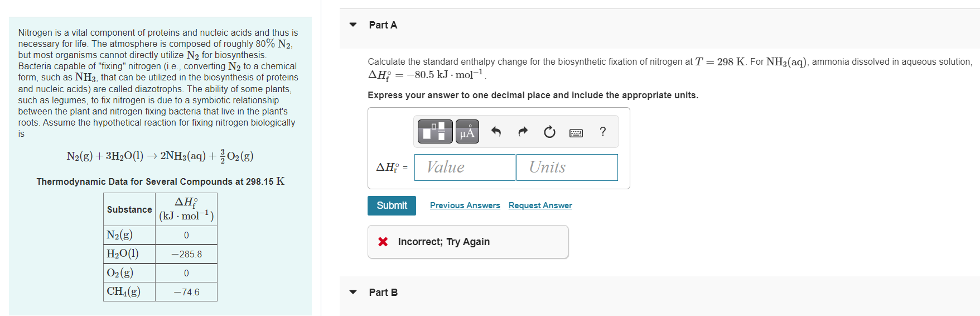Focus the Units answer field
The image size is (980, 316).
(567, 167)
